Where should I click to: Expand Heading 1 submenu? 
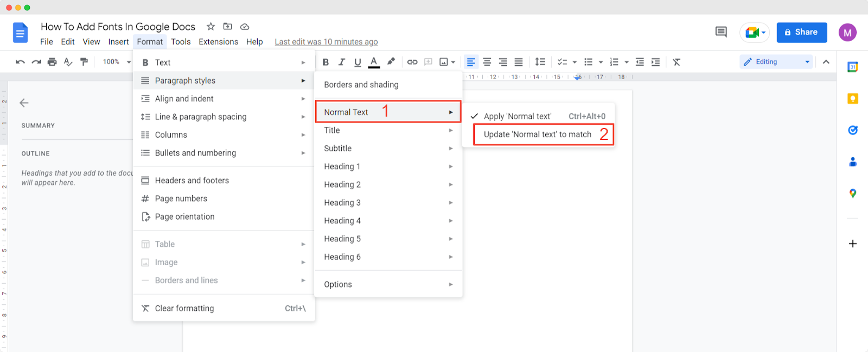pos(388,167)
